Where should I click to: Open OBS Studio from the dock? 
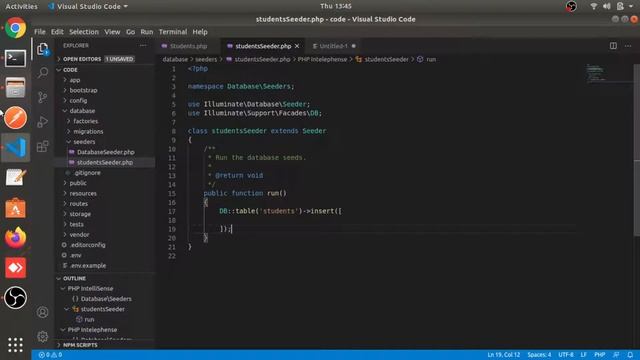(16, 298)
